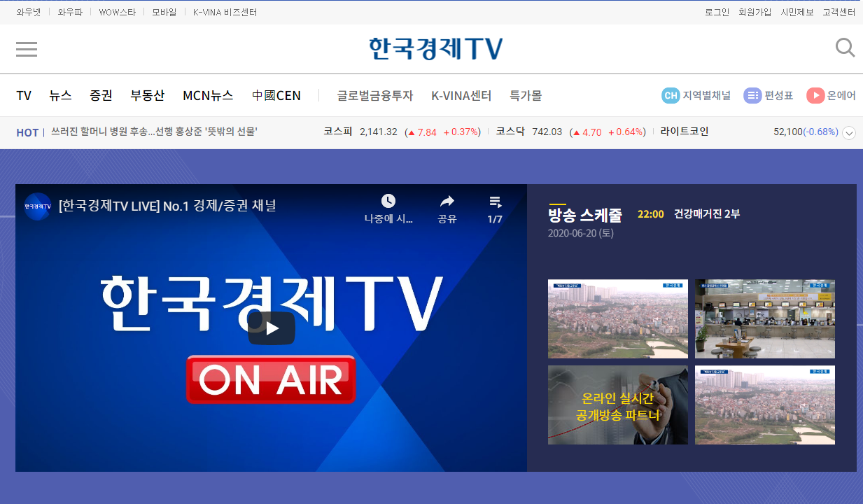Click the 편성표 schedule list icon

752,96
